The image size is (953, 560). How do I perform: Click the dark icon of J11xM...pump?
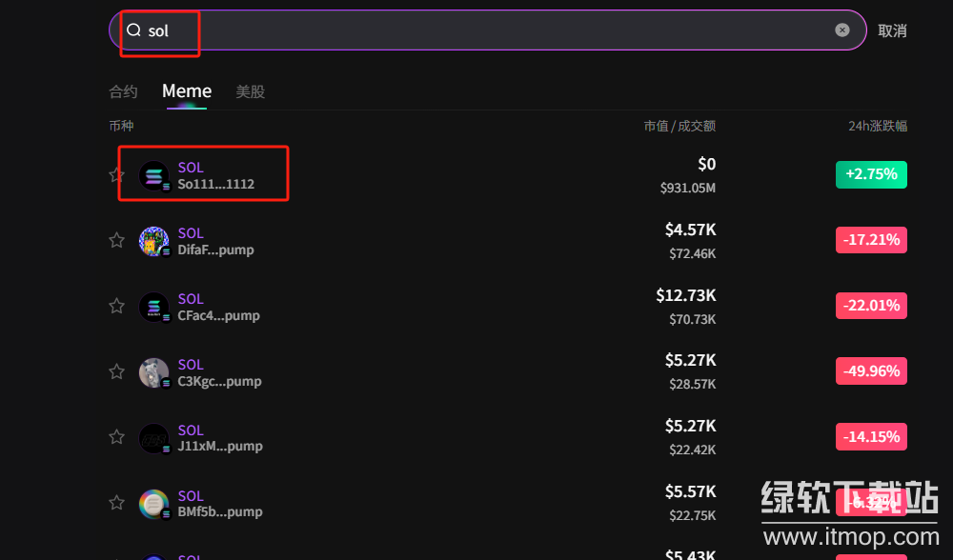153,438
